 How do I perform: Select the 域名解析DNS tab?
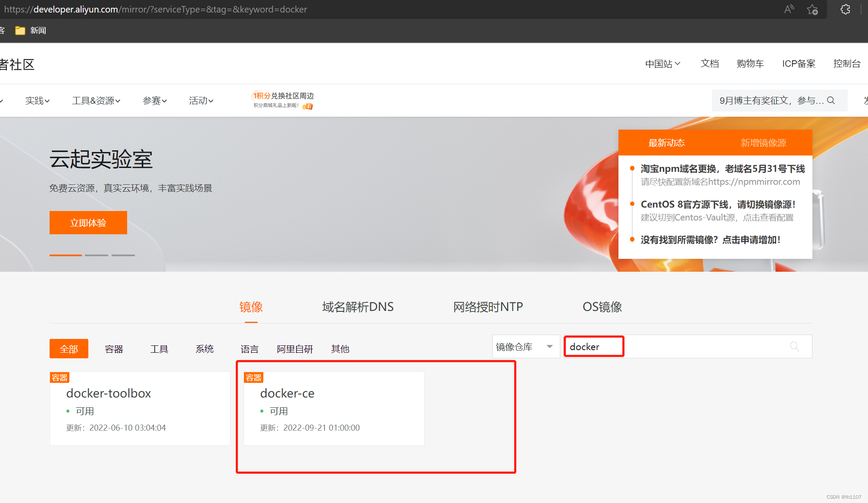pyautogui.click(x=358, y=307)
